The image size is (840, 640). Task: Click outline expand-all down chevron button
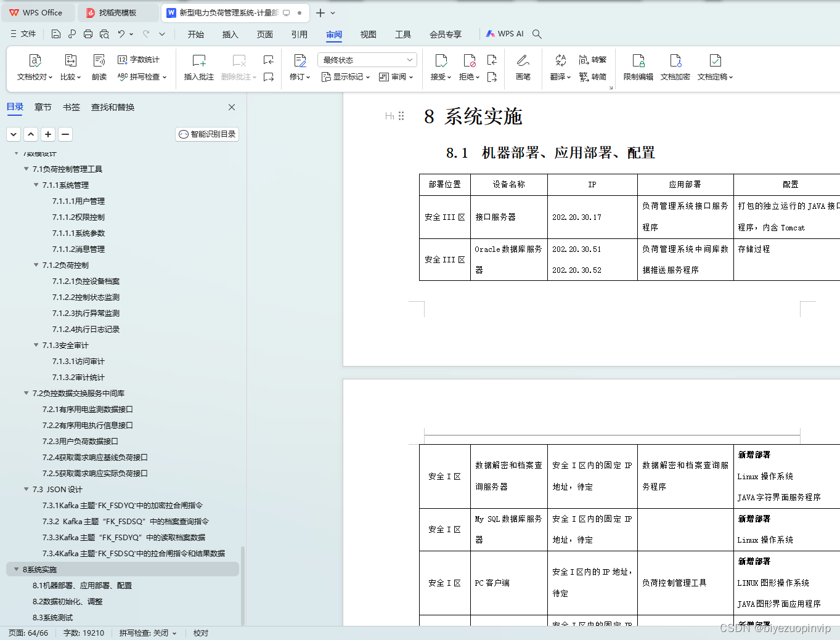tap(14, 134)
